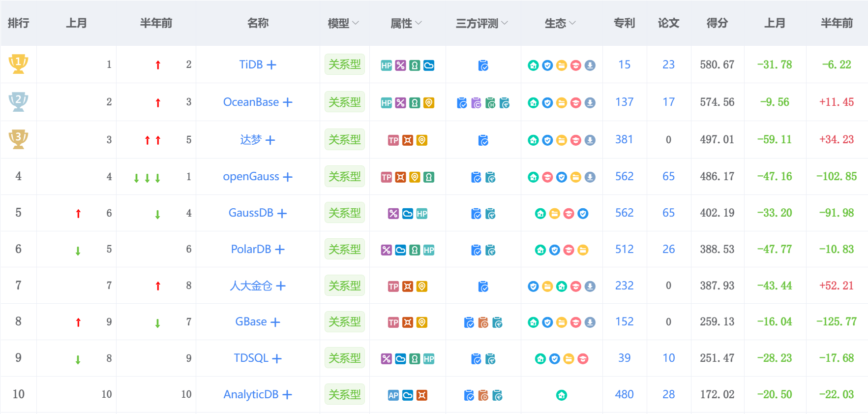Expand the plus sign next to OceanBase

pyautogui.click(x=288, y=102)
